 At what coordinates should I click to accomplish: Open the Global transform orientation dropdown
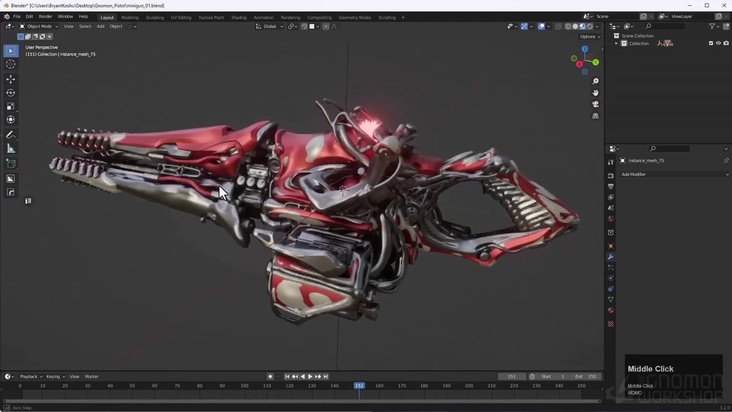click(x=269, y=27)
